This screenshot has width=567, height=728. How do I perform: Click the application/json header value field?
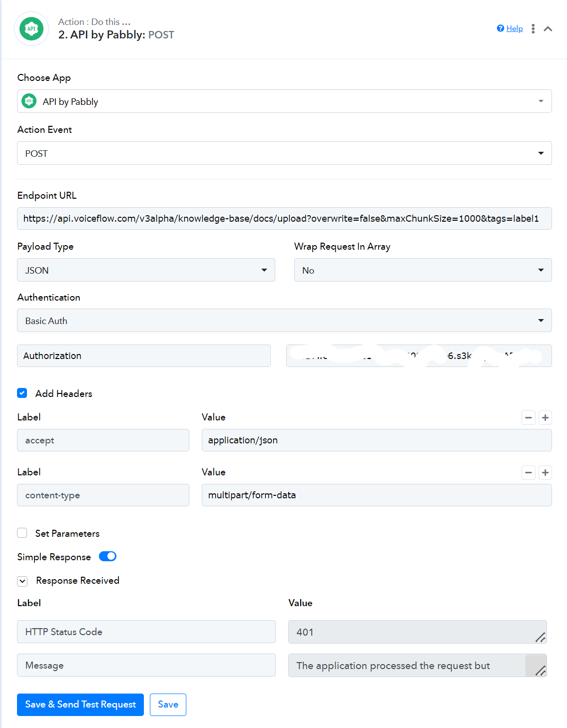pyautogui.click(x=377, y=440)
